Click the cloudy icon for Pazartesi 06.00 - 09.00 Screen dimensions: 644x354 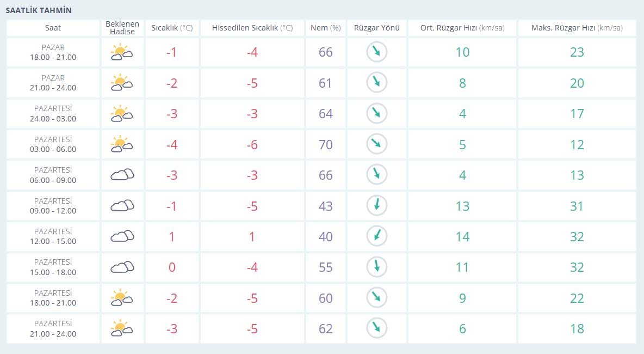pos(122,175)
